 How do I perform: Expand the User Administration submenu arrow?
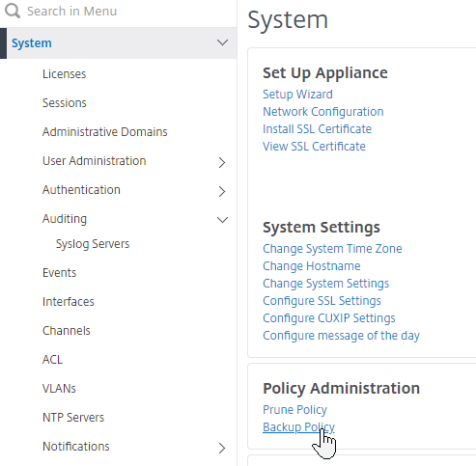tap(222, 162)
